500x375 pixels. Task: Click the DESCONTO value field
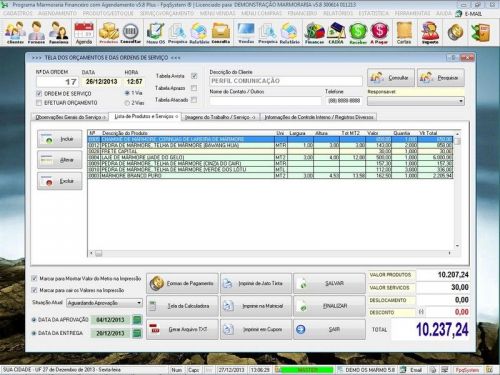click(x=448, y=312)
